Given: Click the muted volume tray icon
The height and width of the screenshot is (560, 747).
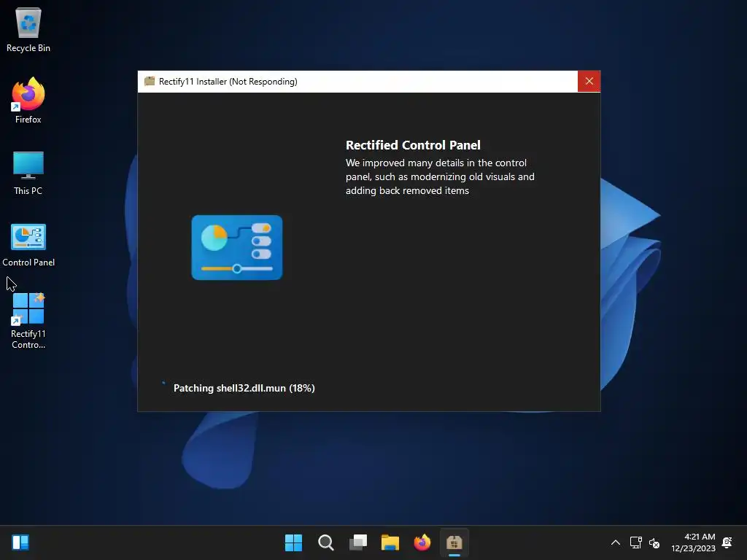Looking at the screenshot, I should pos(654,542).
